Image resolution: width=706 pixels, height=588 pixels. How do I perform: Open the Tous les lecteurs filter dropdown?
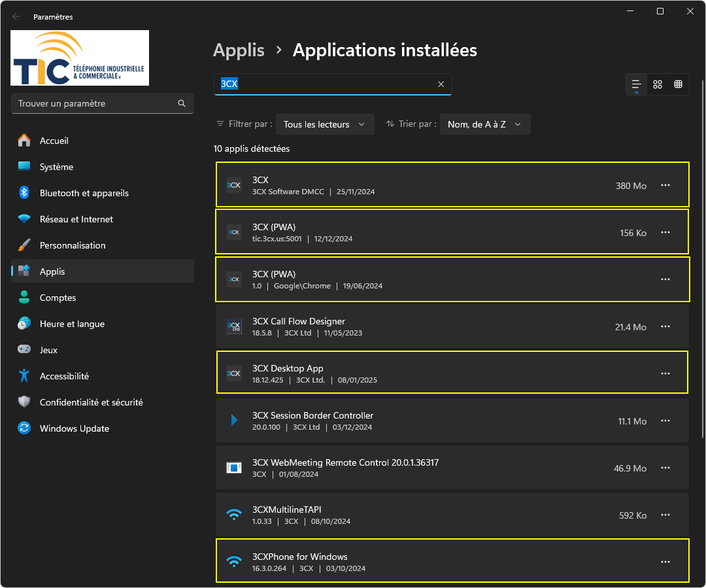pyautogui.click(x=325, y=124)
